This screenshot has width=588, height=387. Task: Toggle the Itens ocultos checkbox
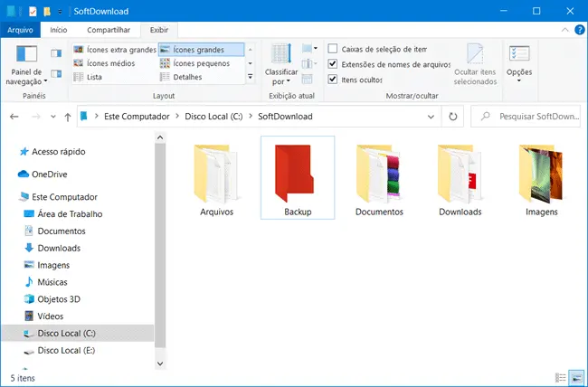pyautogui.click(x=334, y=80)
